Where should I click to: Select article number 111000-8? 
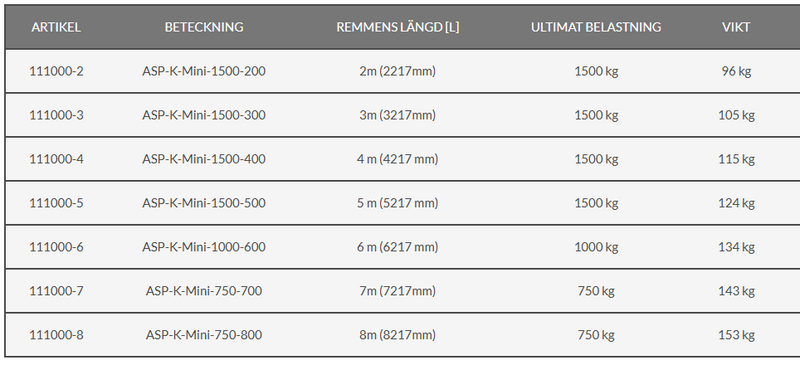(x=56, y=334)
